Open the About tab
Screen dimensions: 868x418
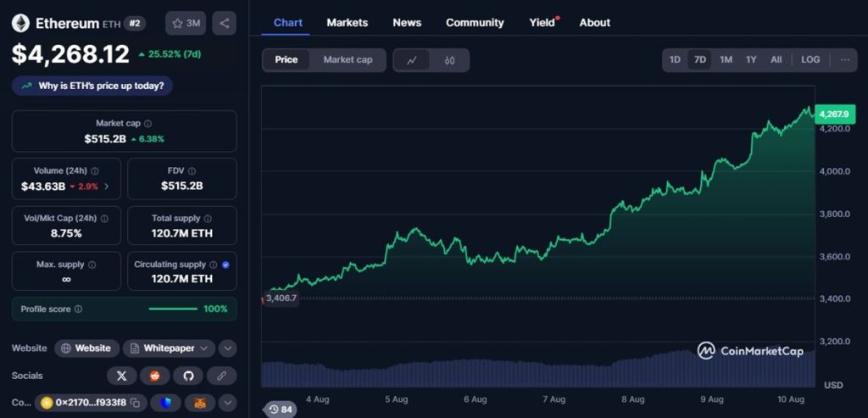coord(594,23)
